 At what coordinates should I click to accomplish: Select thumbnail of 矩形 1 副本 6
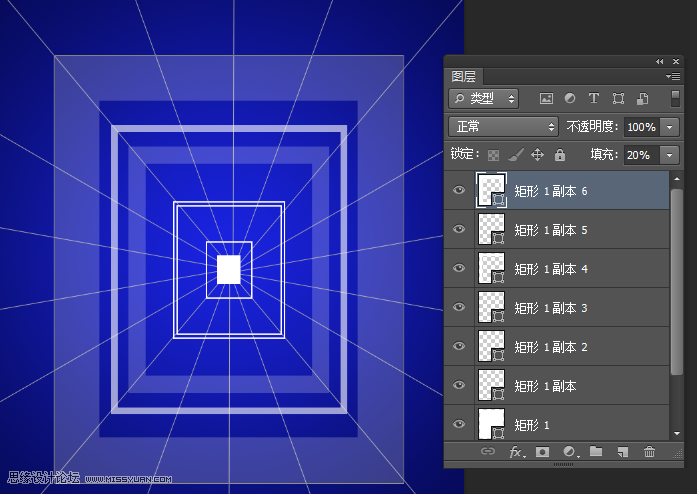point(491,190)
